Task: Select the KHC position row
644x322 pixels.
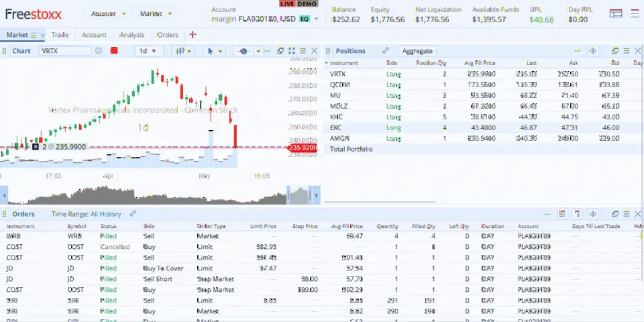Action: coord(484,117)
